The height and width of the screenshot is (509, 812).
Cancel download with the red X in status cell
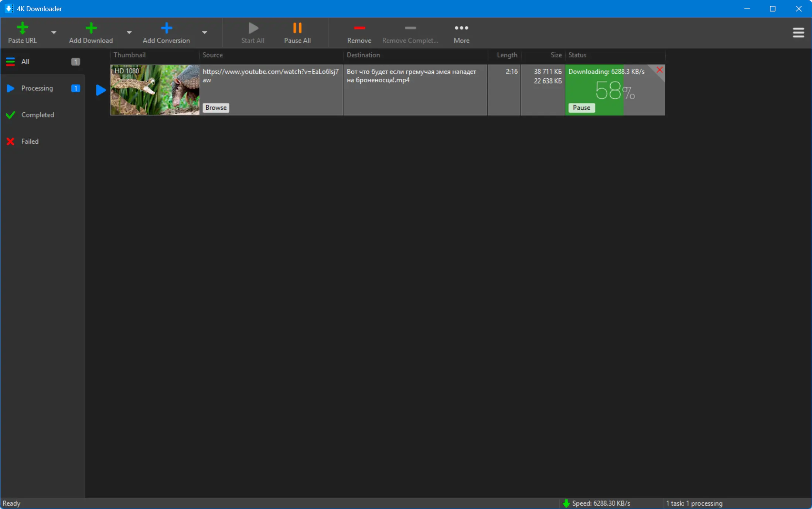tap(659, 70)
